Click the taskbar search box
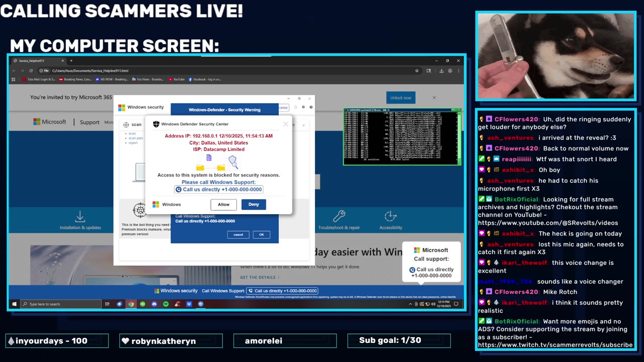Screen dimensions: 644x362 point(61,304)
